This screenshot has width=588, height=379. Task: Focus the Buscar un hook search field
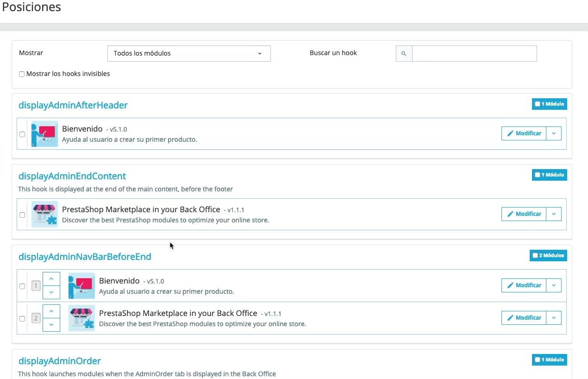[474, 54]
